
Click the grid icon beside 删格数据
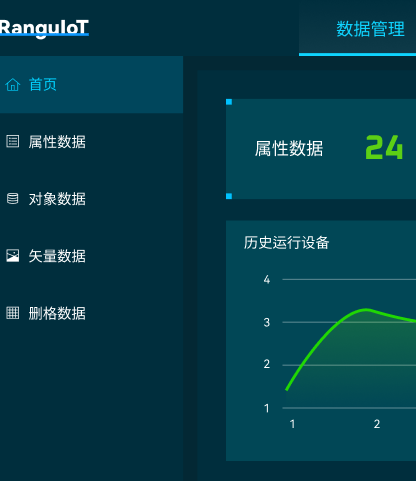point(13,313)
